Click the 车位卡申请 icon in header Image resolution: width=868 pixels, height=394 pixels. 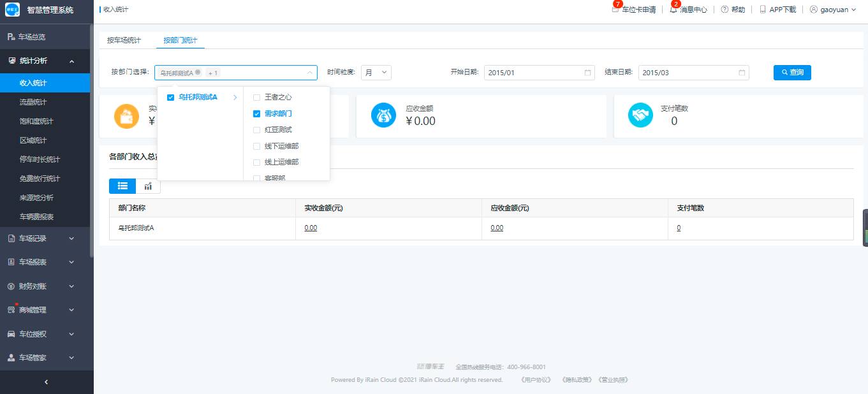(x=615, y=10)
